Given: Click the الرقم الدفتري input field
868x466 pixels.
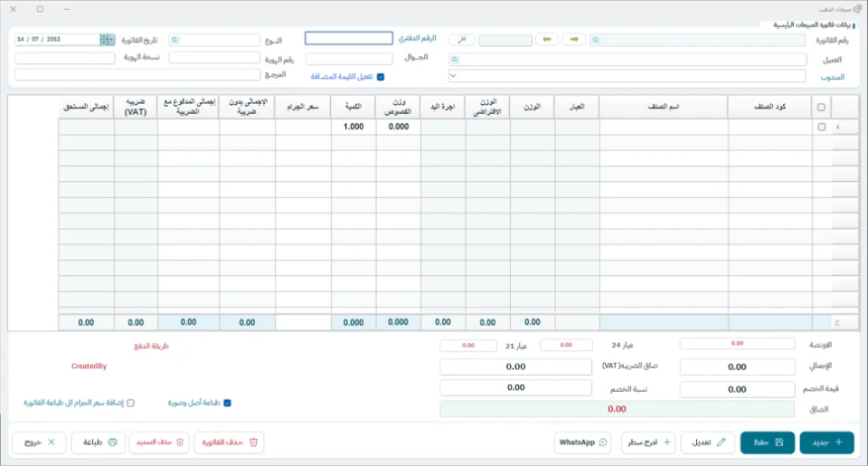Looking at the screenshot, I should pyautogui.click(x=349, y=38).
